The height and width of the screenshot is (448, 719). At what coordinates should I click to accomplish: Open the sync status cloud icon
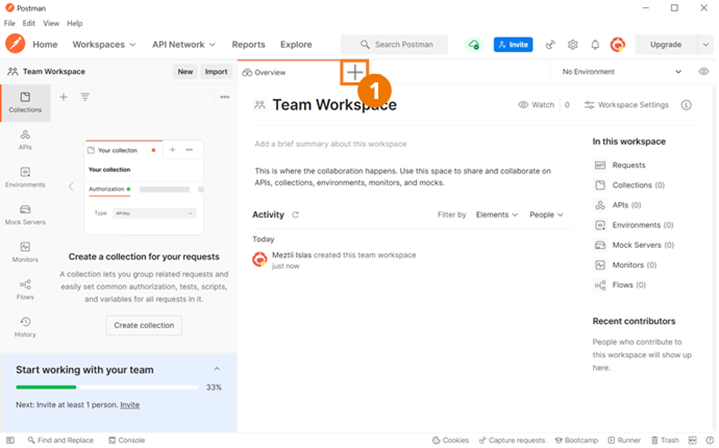point(474,44)
